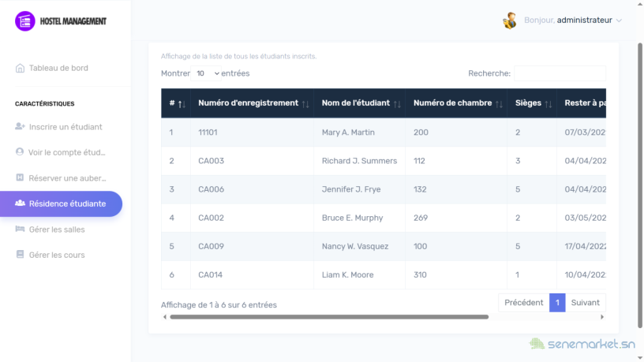Open Voir le compte étud... menu item
Viewport: 644px width, 362px height.
(x=66, y=152)
